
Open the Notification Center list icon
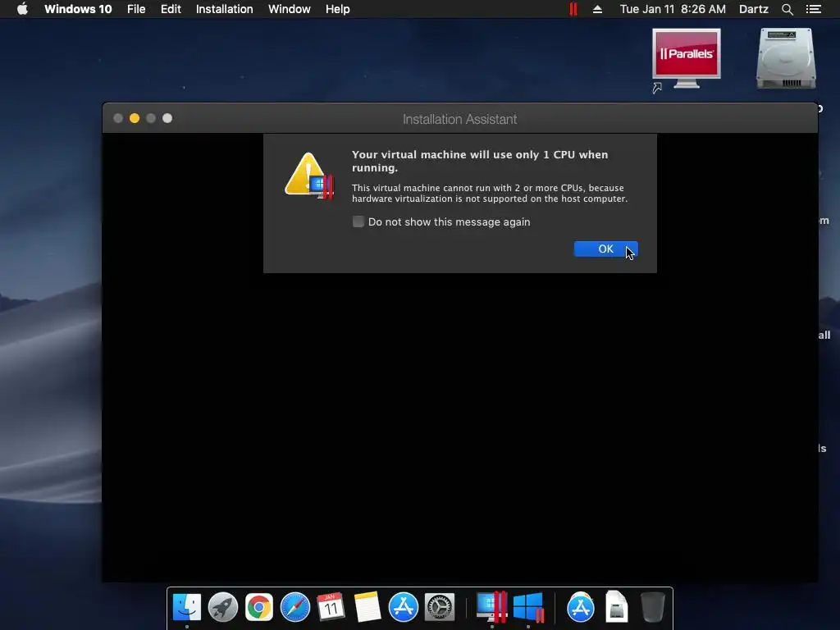(814, 9)
